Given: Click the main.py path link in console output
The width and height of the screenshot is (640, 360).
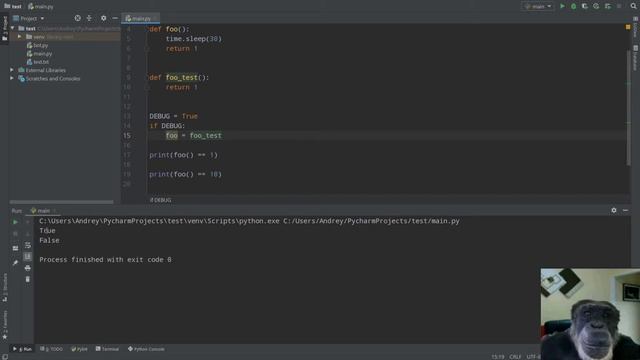Looking at the screenshot, I should click(x=371, y=221).
